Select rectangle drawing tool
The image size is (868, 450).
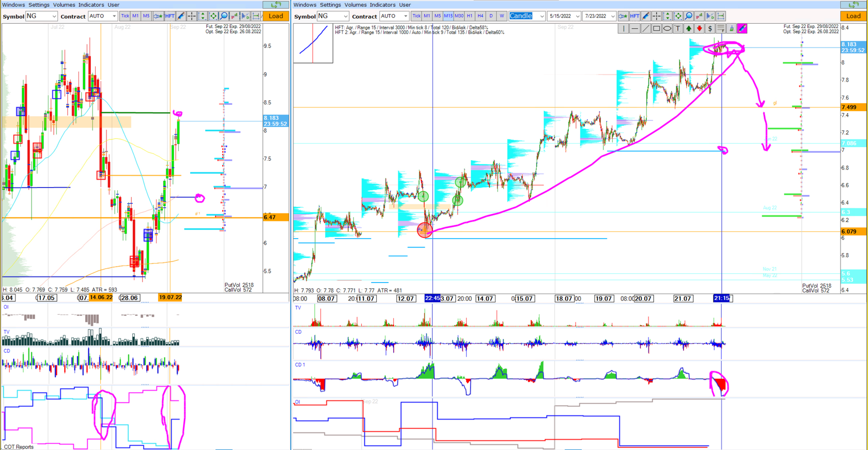pyautogui.click(x=656, y=28)
